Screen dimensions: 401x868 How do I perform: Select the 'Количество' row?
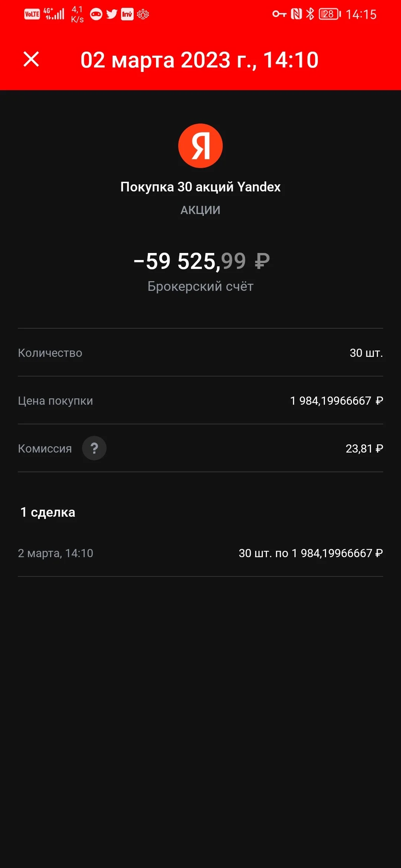click(x=200, y=352)
